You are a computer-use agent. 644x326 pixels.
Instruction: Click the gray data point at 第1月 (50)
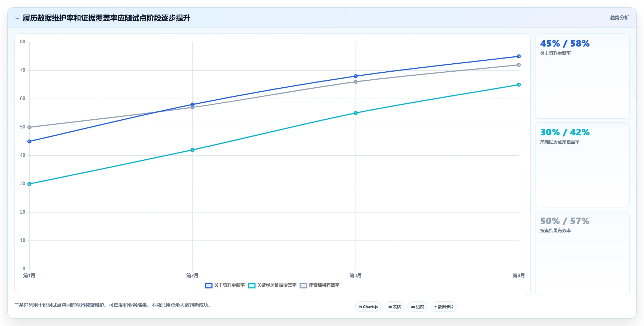tap(30, 127)
